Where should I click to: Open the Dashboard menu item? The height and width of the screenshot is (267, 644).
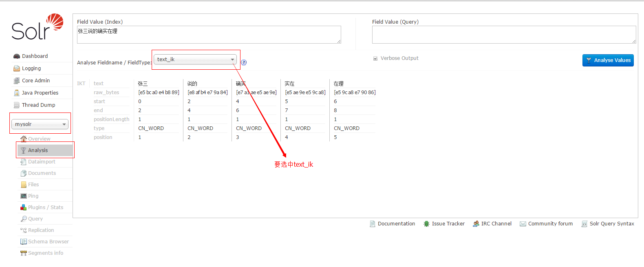(35, 56)
